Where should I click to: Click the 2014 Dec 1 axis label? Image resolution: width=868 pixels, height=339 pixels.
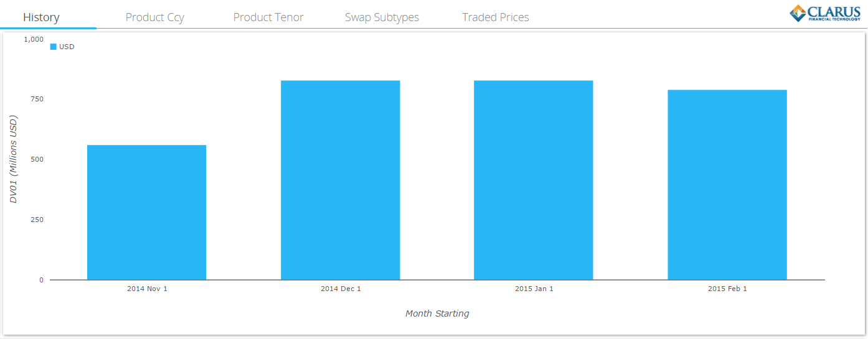pyautogui.click(x=341, y=289)
